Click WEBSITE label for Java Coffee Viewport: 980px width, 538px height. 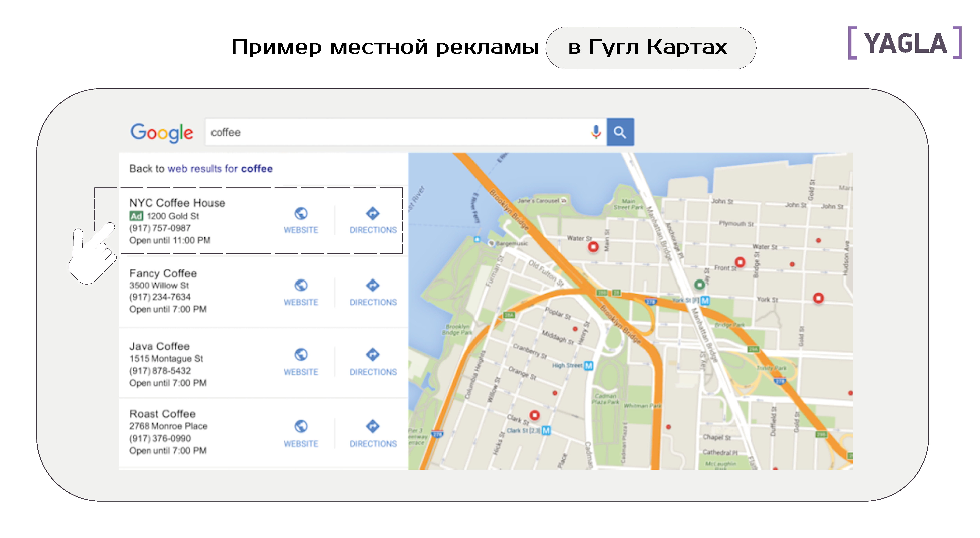coord(301,372)
